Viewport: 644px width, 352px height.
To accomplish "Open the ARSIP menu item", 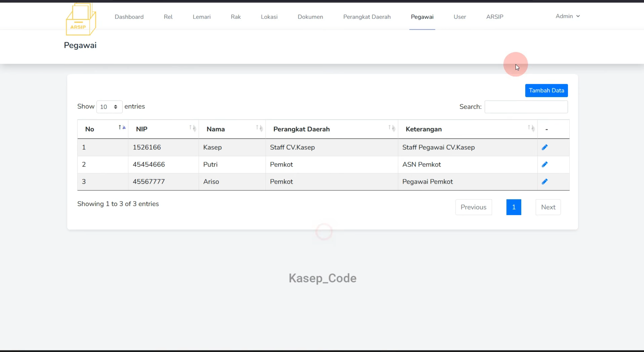I will pyautogui.click(x=495, y=17).
